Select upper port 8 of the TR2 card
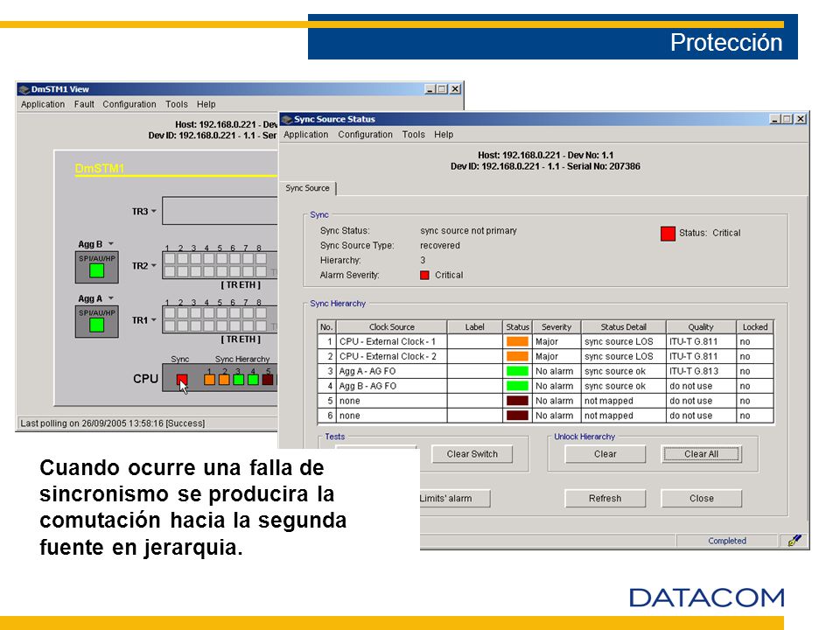Screen dimensions: 840x630 point(261,258)
